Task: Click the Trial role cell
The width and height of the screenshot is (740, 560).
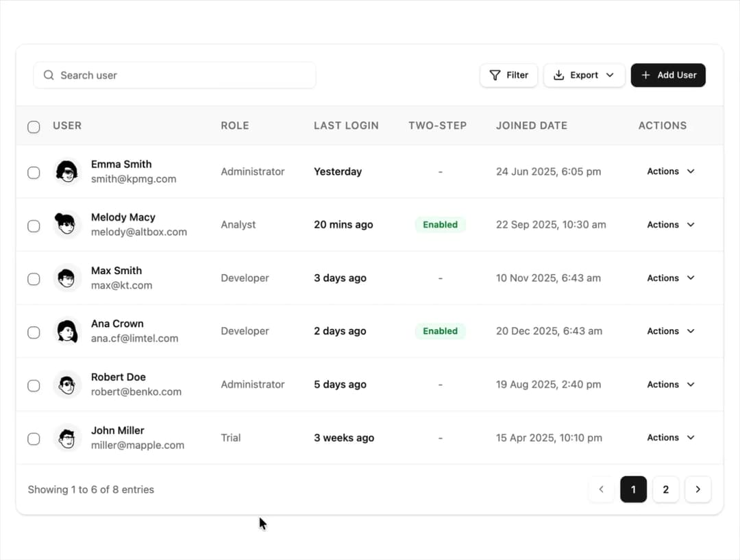Action: pos(231,438)
